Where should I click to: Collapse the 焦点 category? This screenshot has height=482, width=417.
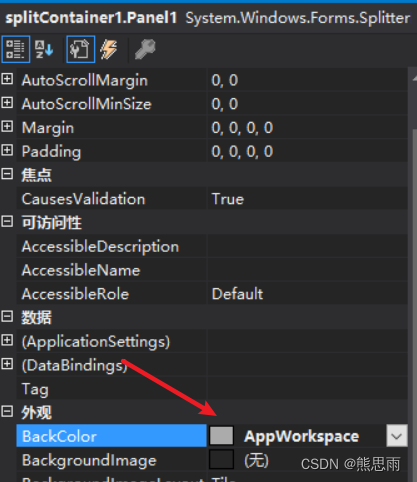pos(7,174)
